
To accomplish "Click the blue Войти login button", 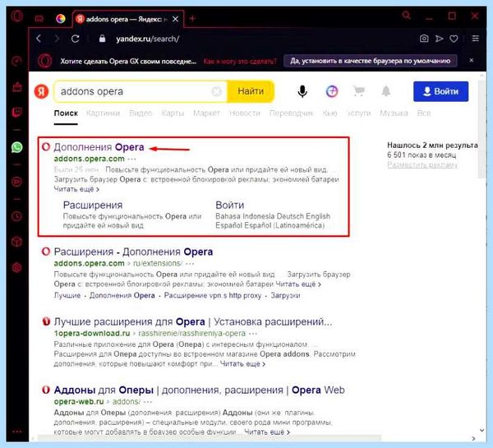I will (x=440, y=91).
